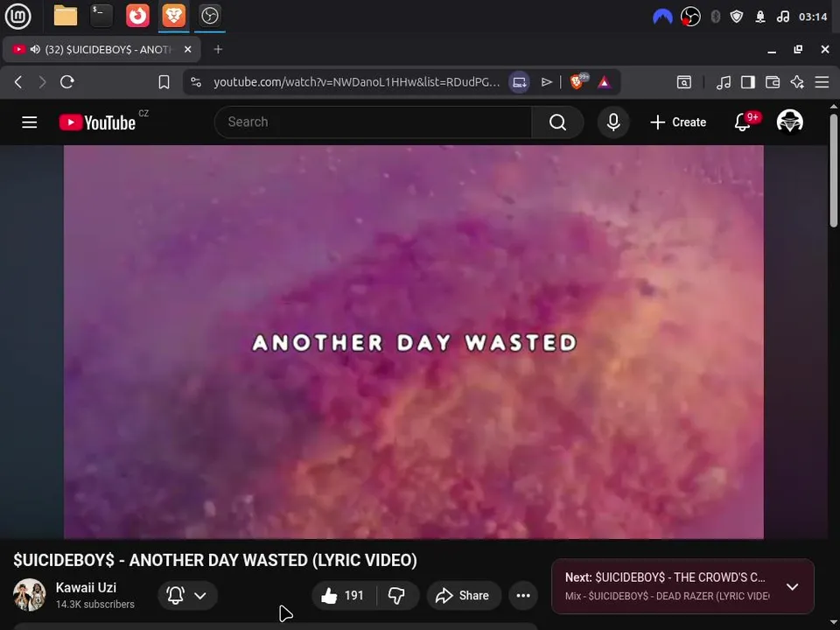This screenshot has height=630, width=840.
Task: Click the YouTube search magnifier button
Action: click(557, 122)
